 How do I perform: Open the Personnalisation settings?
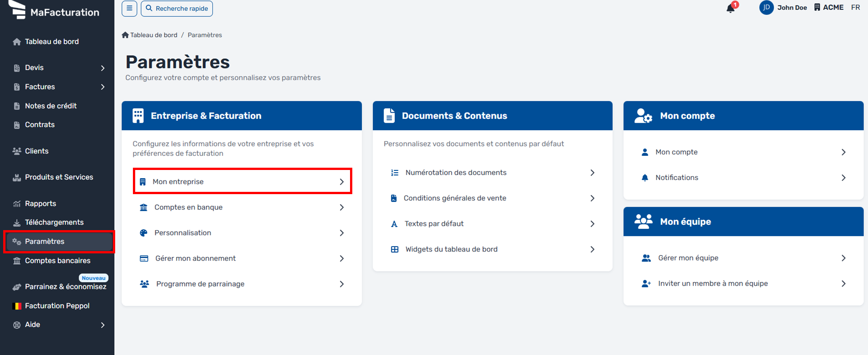242,233
